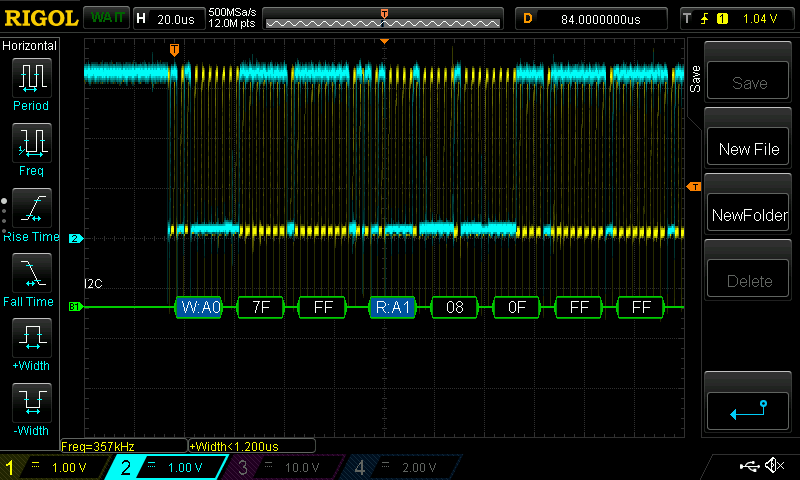This screenshot has height=480, width=800.
Task: Select the +Width measurement icon
Action: tap(32, 338)
